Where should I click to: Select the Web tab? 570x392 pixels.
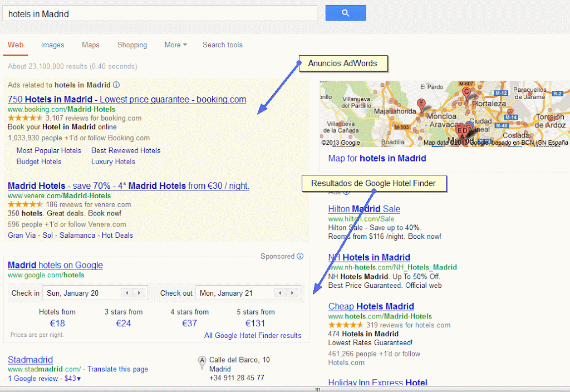click(x=16, y=45)
